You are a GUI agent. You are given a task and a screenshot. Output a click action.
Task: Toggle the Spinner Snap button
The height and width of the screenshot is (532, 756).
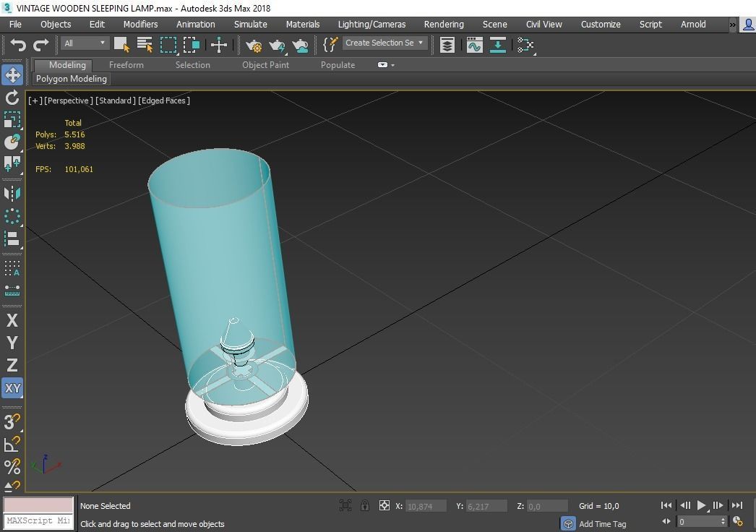(x=12, y=486)
